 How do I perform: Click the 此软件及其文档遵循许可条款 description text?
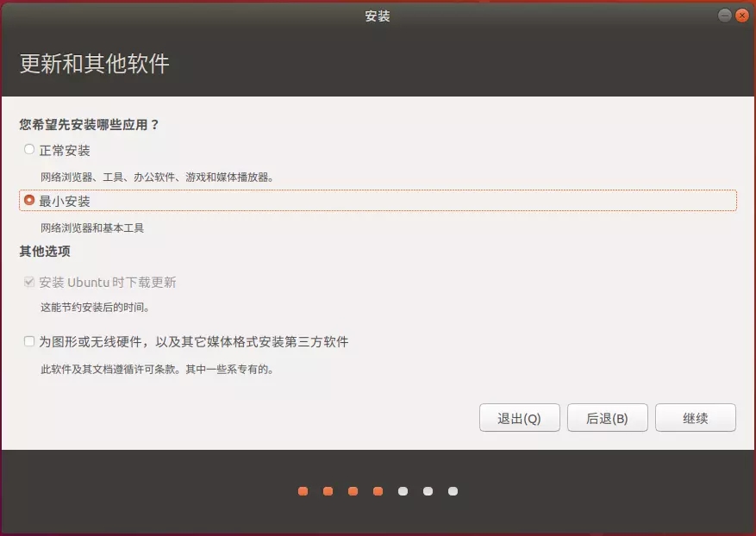coord(157,369)
